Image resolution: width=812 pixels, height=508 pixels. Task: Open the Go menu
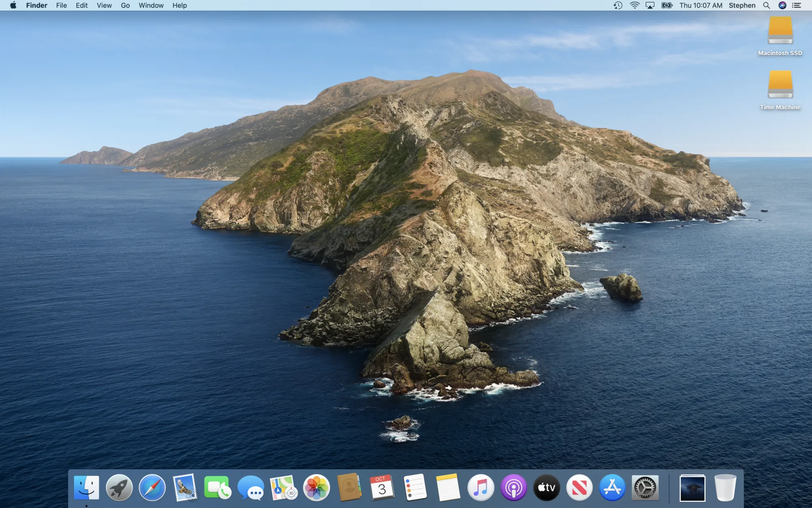tap(125, 5)
